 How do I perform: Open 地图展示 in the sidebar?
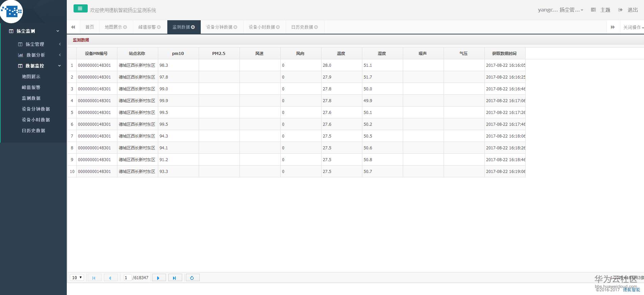tap(31, 77)
